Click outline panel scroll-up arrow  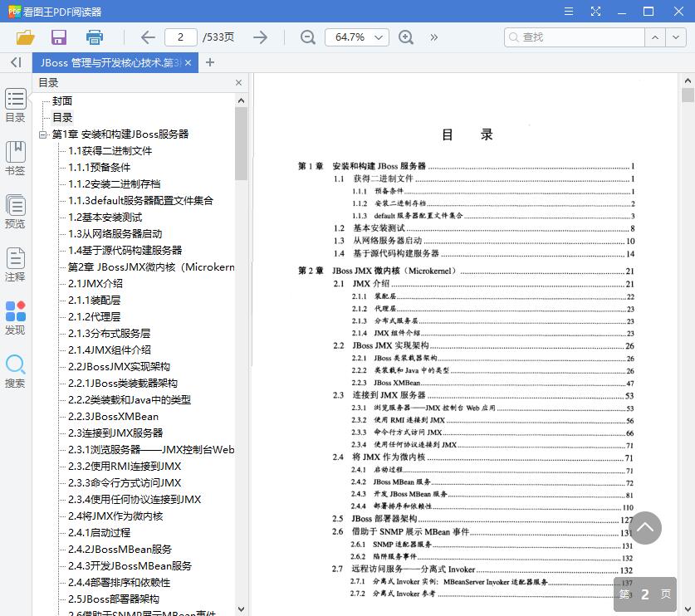click(241, 100)
